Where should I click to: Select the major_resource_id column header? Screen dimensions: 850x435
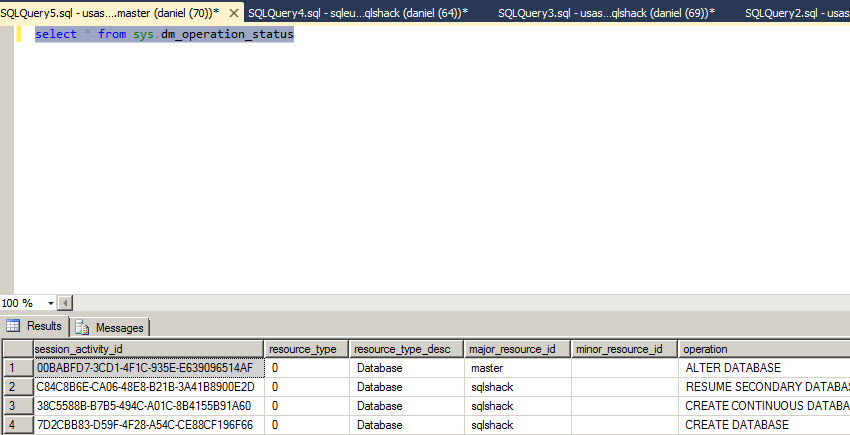pyautogui.click(x=518, y=349)
